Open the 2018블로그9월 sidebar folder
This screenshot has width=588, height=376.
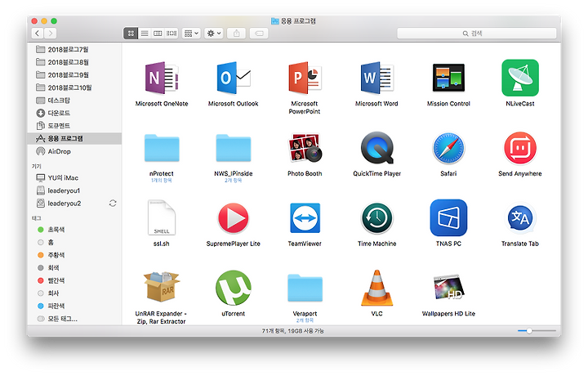[74, 74]
